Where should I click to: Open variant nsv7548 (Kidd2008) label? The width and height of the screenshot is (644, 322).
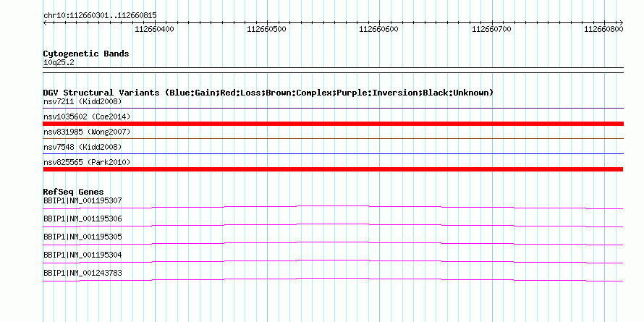[82, 147]
